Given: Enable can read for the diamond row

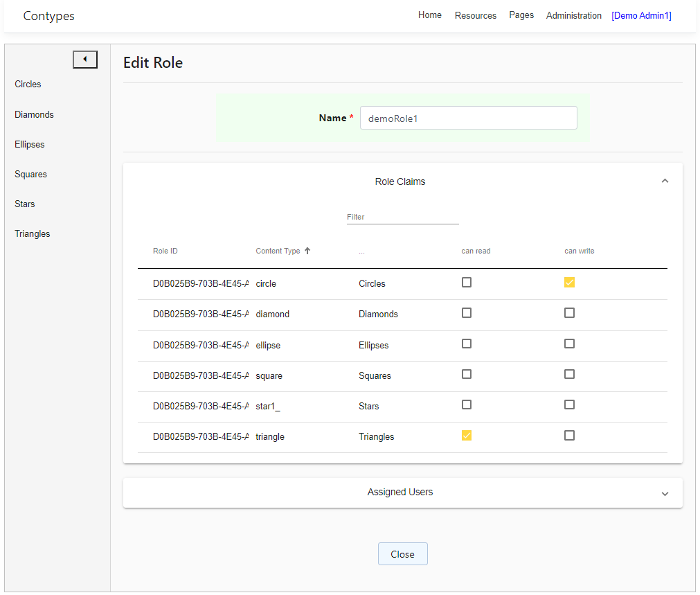Looking at the screenshot, I should click(467, 312).
